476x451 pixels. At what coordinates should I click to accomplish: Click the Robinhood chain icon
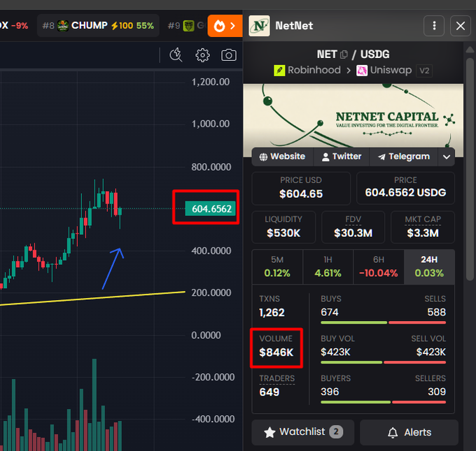[x=279, y=71]
